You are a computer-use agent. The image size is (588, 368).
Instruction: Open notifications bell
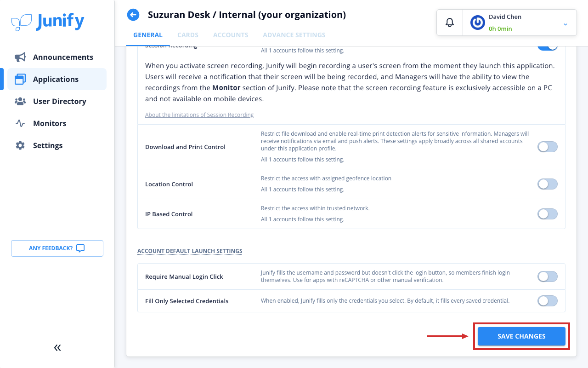click(450, 23)
